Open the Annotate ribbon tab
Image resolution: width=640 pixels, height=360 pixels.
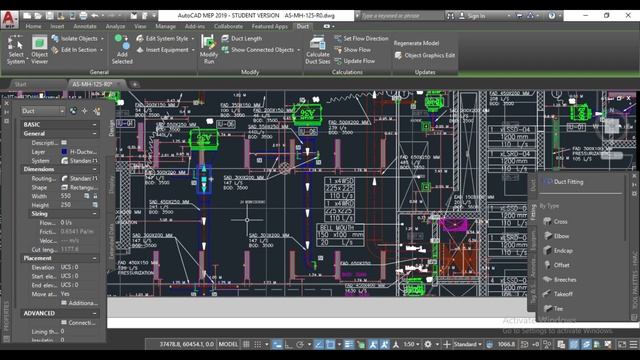[x=84, y=26]
